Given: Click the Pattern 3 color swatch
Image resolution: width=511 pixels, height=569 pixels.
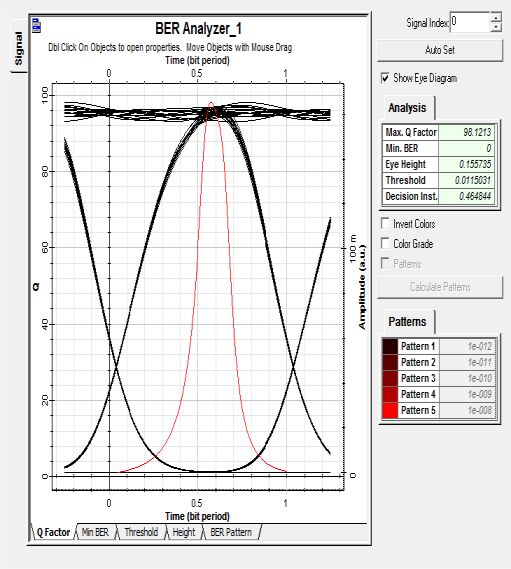Looking at the screenshot, I should [x=390, y=378].
